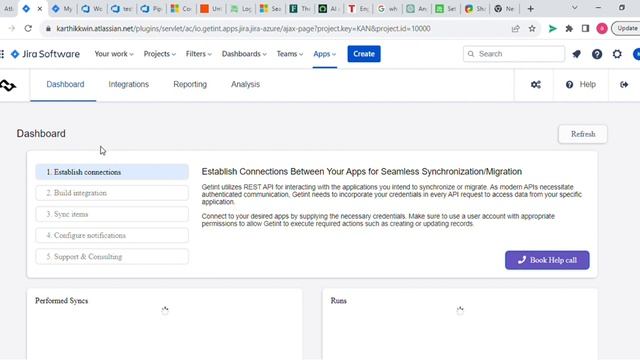Viewport: 640px width, 360px height.
Task: Switch to the browser tab labeled My
Action: pyautogui.click(x=62, y=9)
